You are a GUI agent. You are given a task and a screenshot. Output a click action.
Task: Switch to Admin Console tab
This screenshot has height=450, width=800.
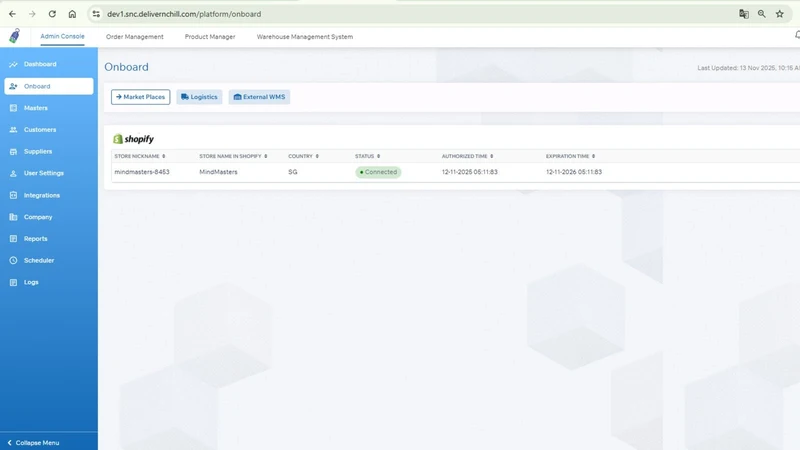[x=62, y=36]
